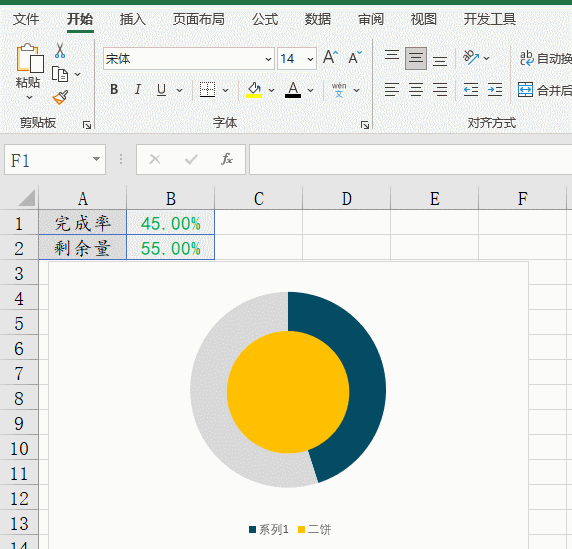Align text left
The width and height of the screenshot is (572, 549).
point(392,90)
